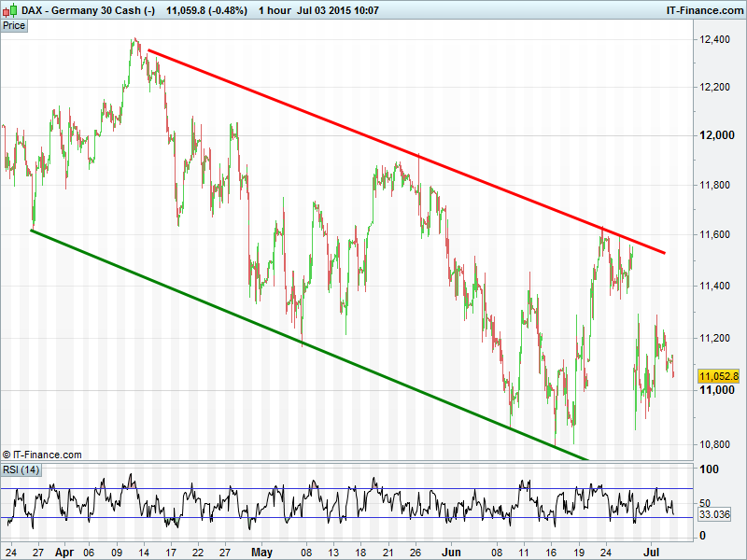Click the Apr label on the date axis

pyautogui.click(x=64, y=552)
